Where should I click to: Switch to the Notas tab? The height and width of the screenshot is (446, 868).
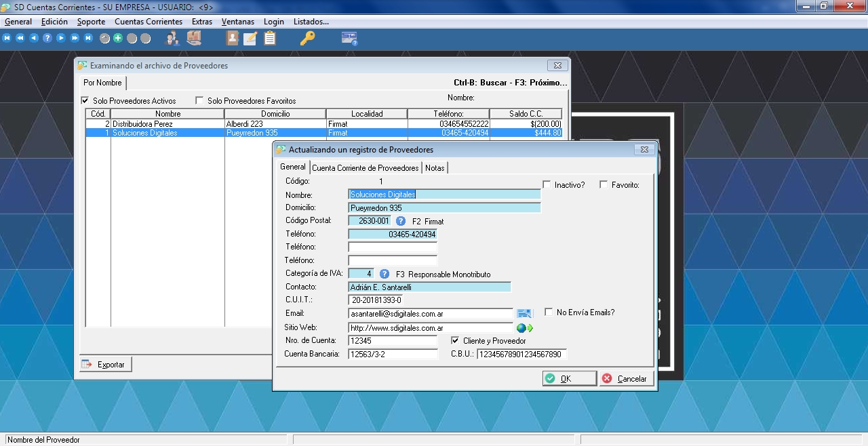[435, 167]
